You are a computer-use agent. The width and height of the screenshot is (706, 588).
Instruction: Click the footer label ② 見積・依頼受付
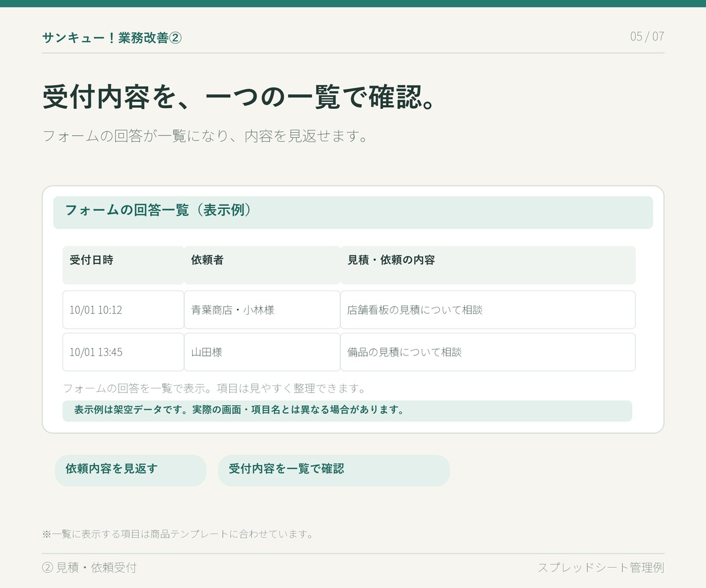tap(90, 567)
